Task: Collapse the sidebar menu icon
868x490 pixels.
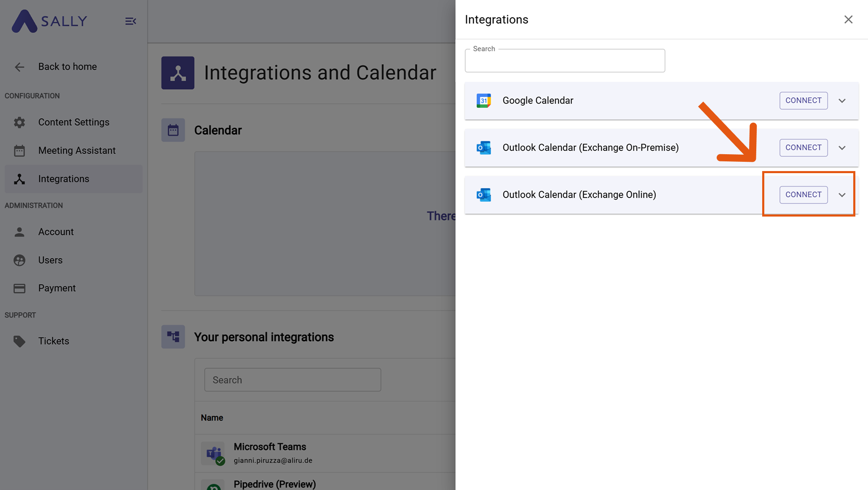Action: (x=131, y=21)
